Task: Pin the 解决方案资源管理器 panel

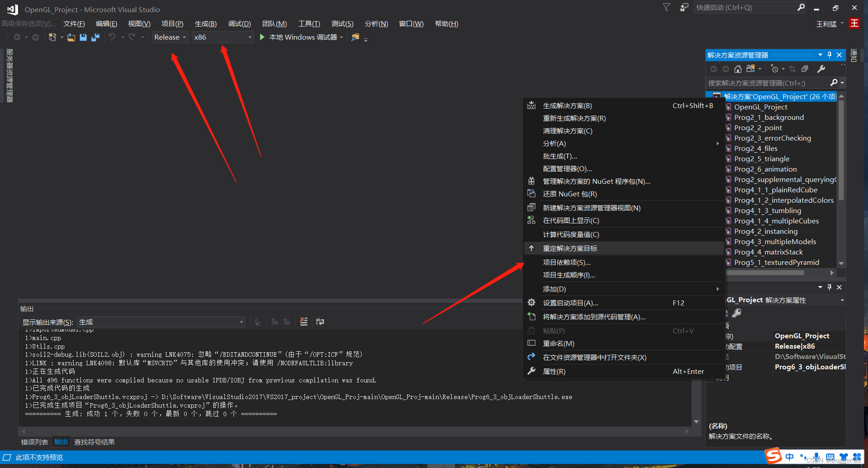Action: [x=829, y=55]
